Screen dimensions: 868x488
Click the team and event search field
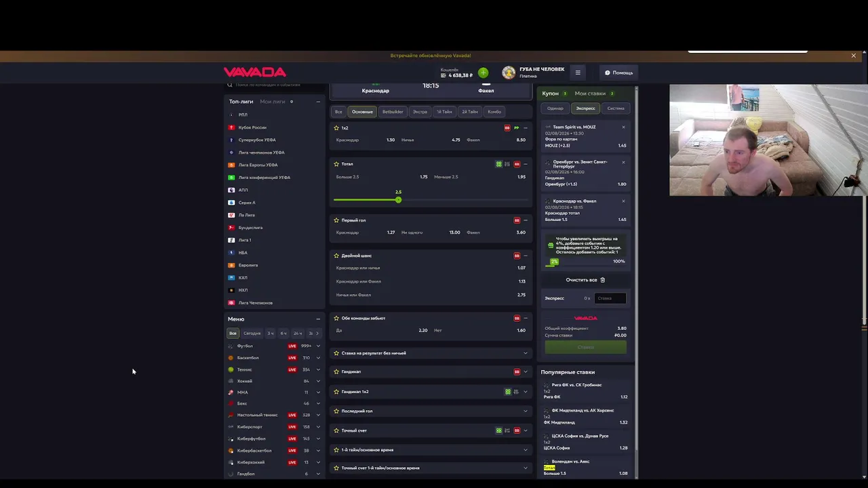[x=274, y=85]
